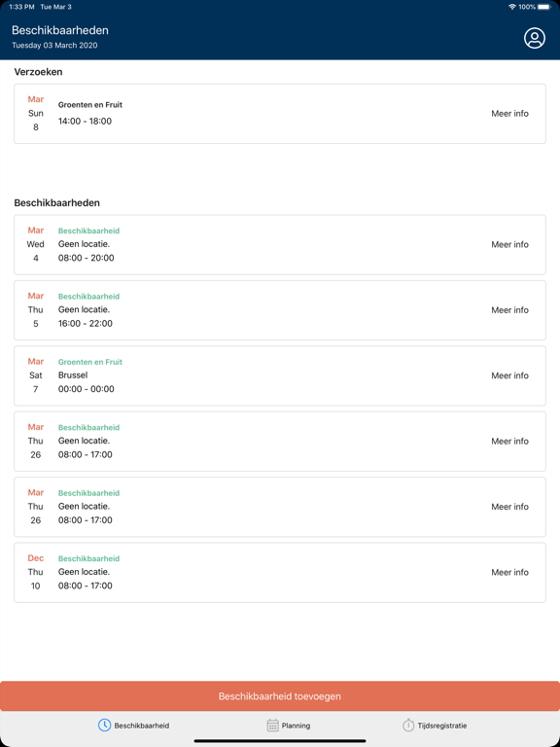
Task: Tap the battery icon in status bar
Action: (x=543, y=7)
